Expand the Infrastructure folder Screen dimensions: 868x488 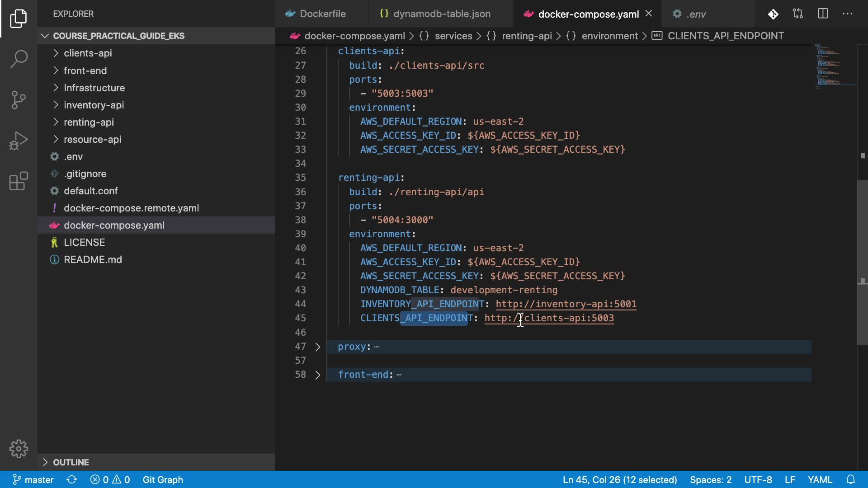point(94,88)
